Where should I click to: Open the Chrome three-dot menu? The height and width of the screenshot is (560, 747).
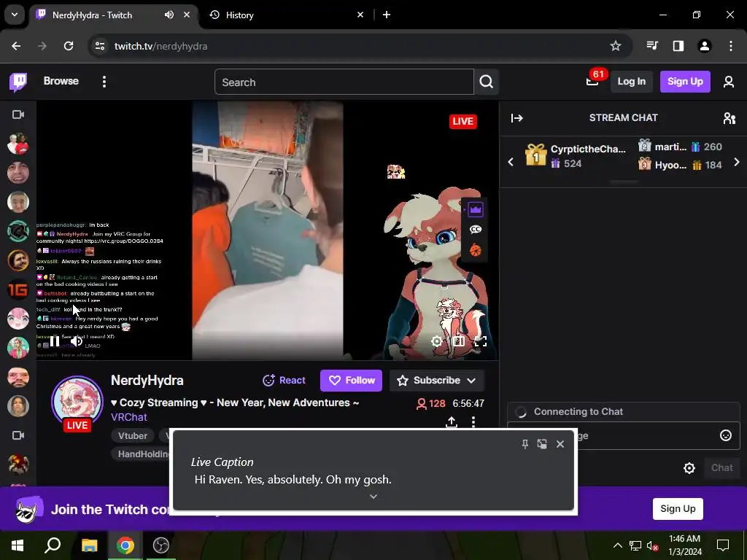click(731, 46)
